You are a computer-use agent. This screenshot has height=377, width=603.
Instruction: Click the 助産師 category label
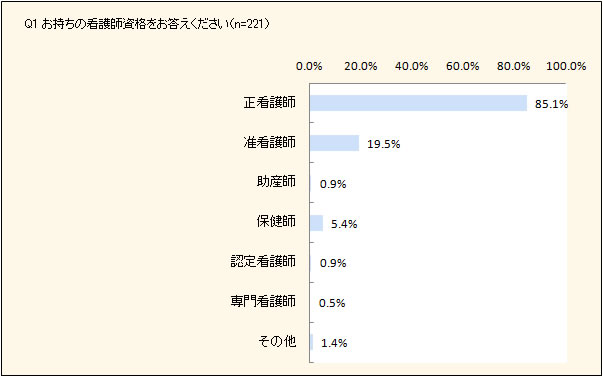pyautogui.click(x=277, y=183)
